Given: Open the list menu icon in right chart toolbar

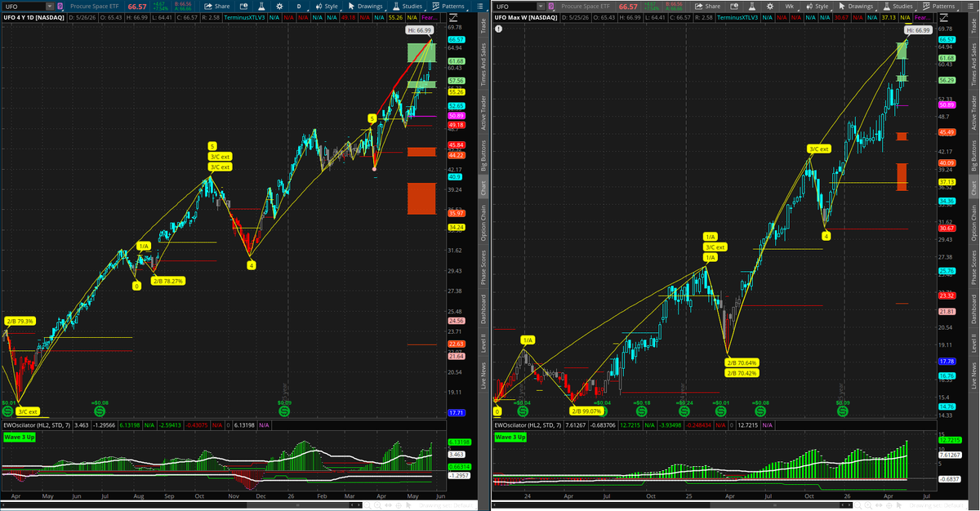Looking at the screenshot, I should click(969, 7).
